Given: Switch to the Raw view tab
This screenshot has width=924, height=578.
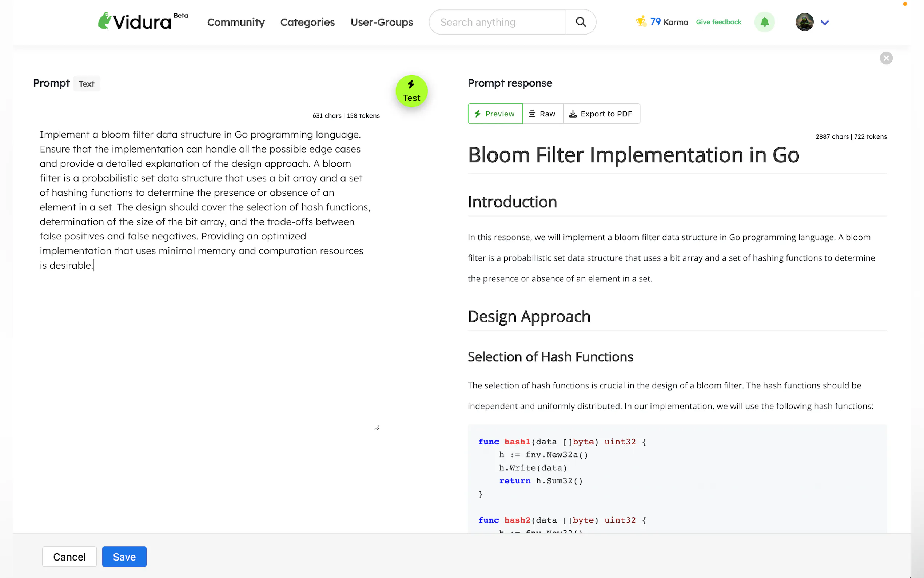Looking at the screenshot, I should [x=542, y=114].
